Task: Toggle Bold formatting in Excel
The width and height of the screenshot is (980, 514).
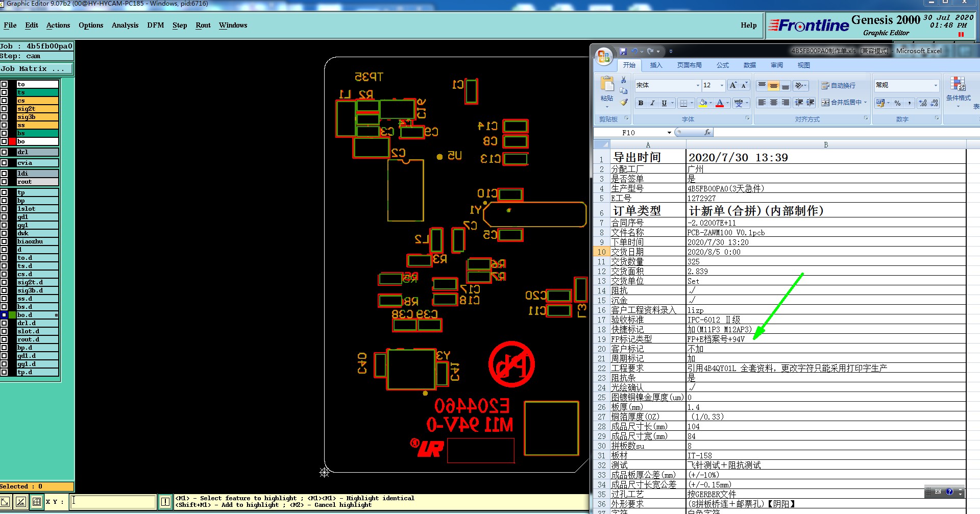Action: 641,103
